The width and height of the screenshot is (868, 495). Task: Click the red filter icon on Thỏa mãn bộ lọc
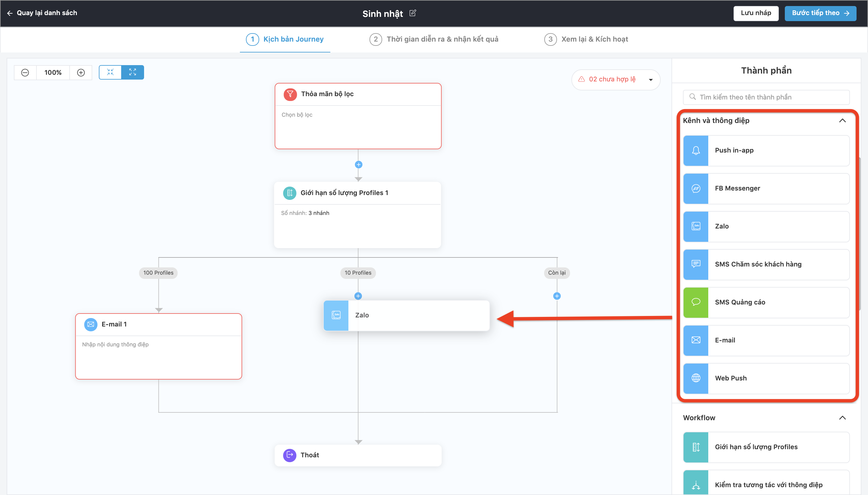[290, 94]
